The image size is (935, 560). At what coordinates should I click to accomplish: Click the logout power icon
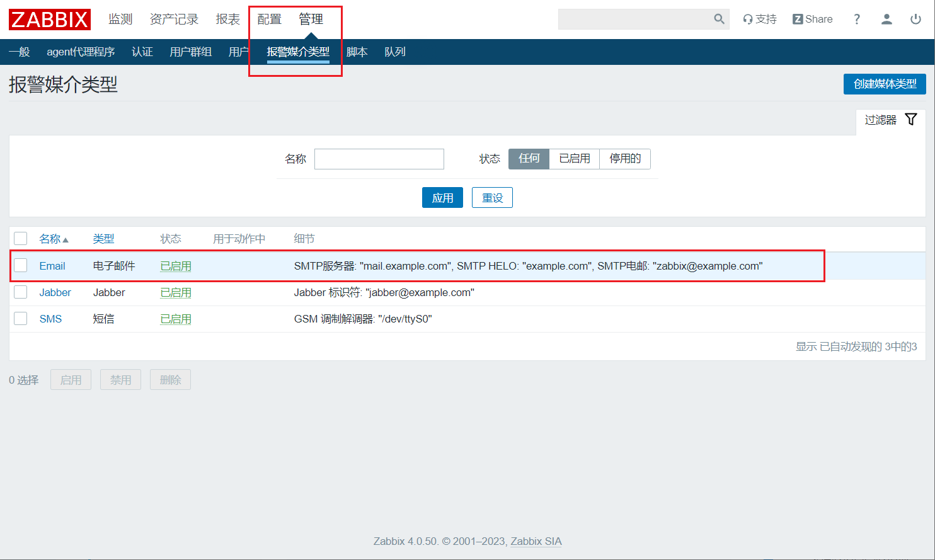(915, 19)
